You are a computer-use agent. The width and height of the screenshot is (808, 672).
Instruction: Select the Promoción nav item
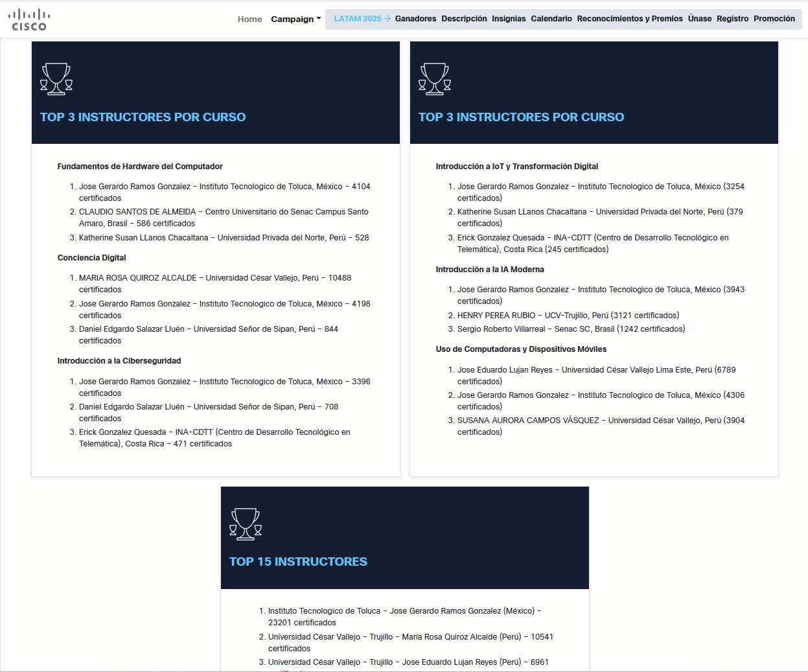(x=774, y=19)
